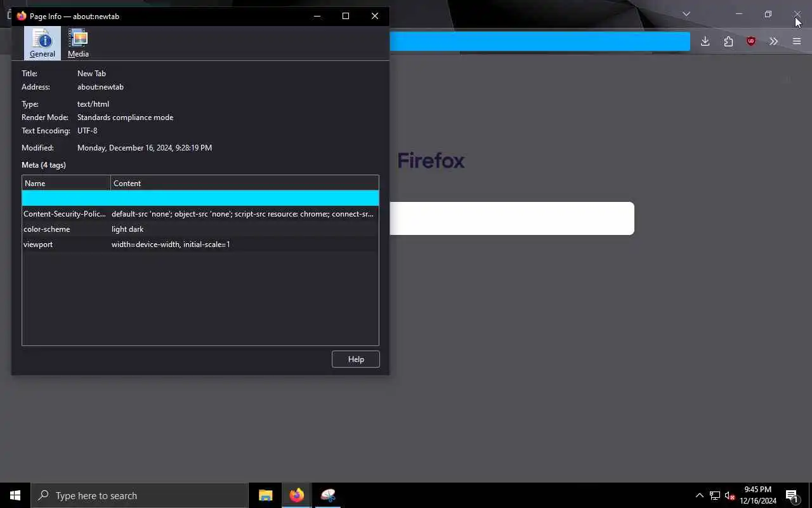Close the Firefox browser window
The width and height of the screenshot is (812, 508).
[x=797, y=14]
